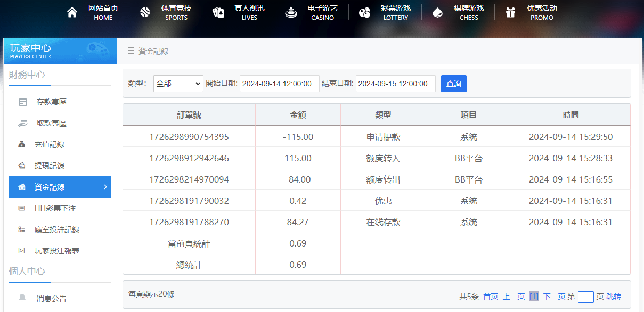Screen dimensions: 644x312
Task: Click the CASINO 电子游艺 slot icon
Action: pyautogui.click(x=290, y=11)
